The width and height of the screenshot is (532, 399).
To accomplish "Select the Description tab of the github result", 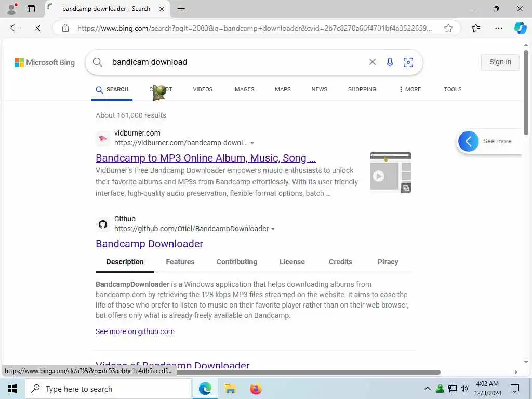I will tap(125, 262).
